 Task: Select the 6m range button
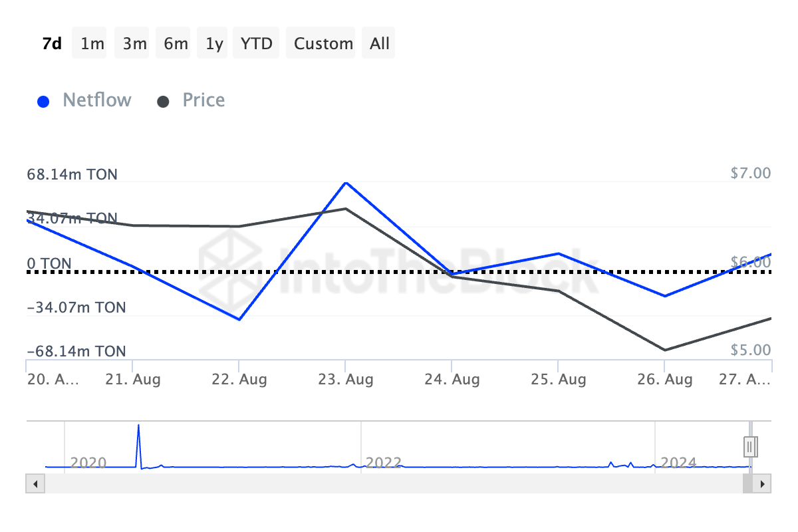(x=176, y=44)
